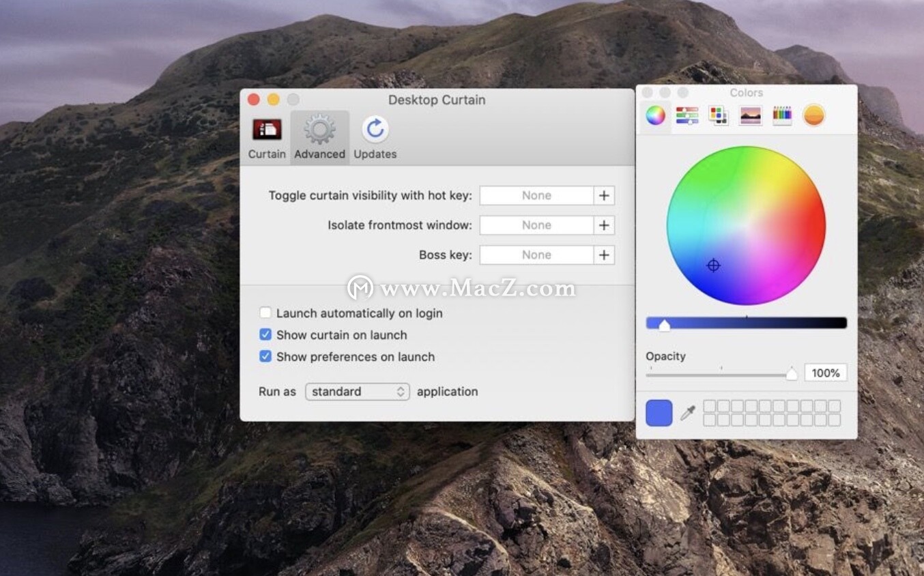Add hot key for Isolate frontmost window

[x=604, y=225]
